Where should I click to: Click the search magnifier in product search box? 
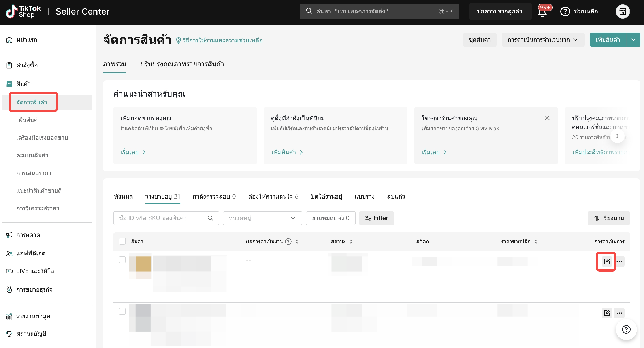click(210, 218)
